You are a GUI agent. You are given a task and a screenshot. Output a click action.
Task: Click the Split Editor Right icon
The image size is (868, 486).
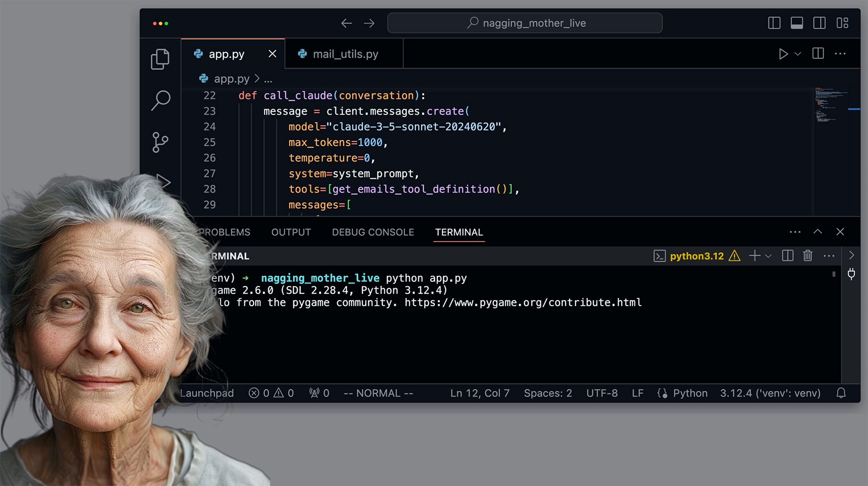pyautogui.click(x=818, y=54)
